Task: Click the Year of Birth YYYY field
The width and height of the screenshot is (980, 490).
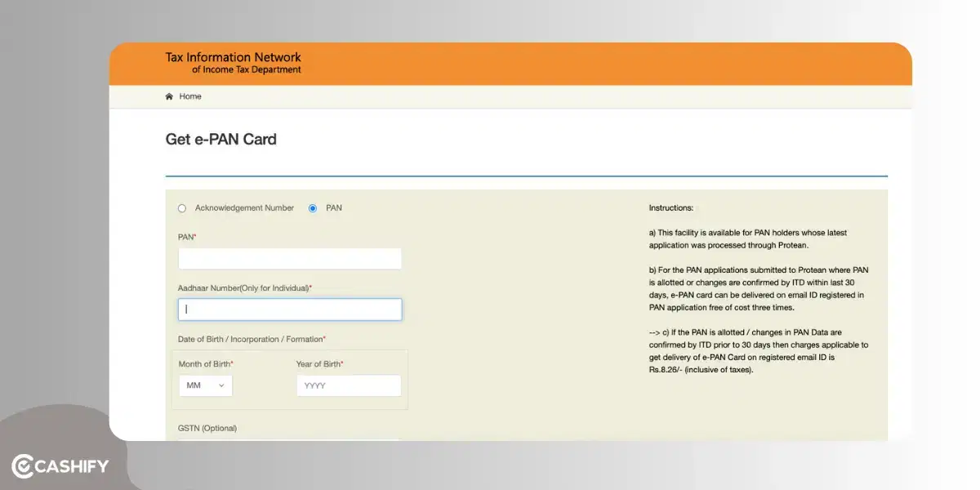Action: [x=349, y=385]
